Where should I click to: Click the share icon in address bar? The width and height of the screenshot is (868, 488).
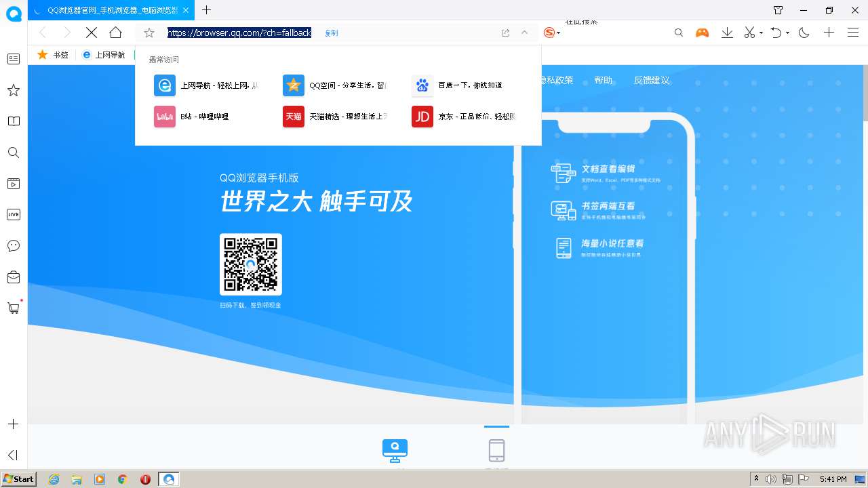click(505, 33)
